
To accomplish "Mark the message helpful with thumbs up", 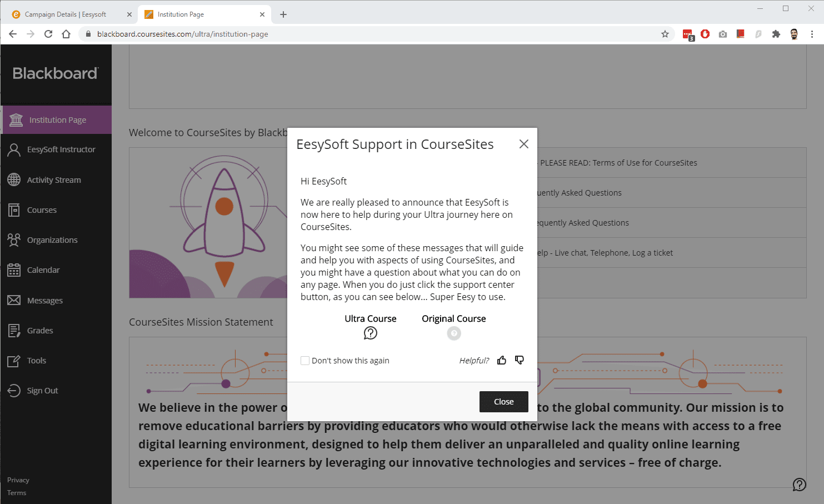I will coord(502,360).
